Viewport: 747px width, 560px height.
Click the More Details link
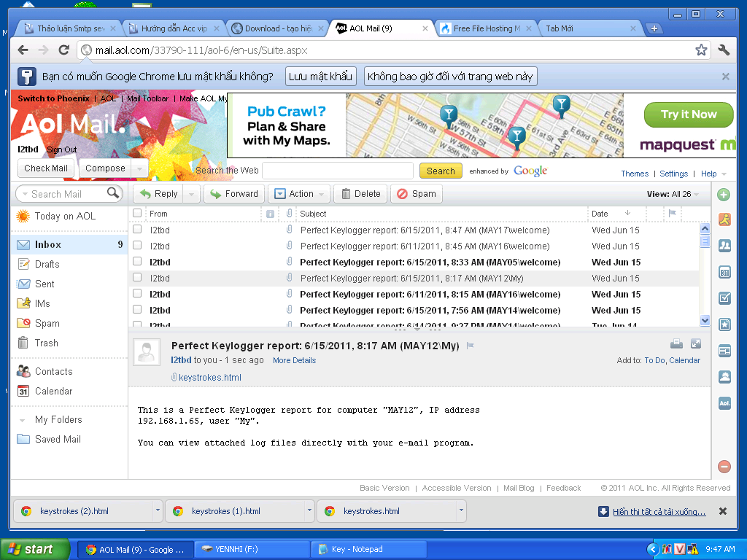pos(295,360)
